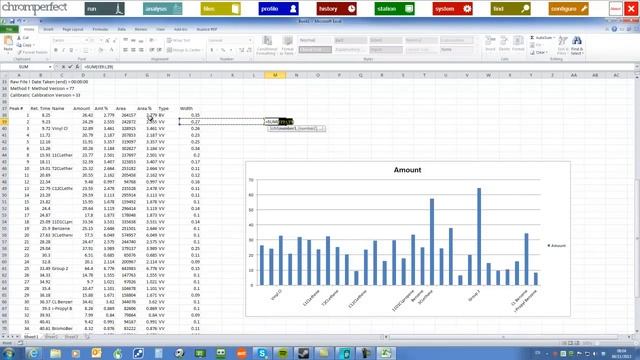Click the Format Painter
The height and width of the screenshot is (360, 640).
pyautogui.click(x=32, y=52)
